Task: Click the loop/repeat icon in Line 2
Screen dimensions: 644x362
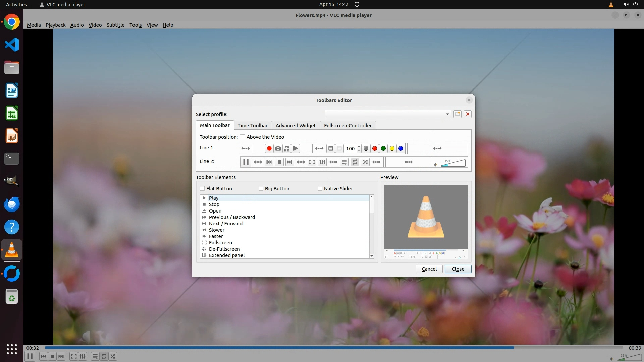Action: tap(355, 162)
